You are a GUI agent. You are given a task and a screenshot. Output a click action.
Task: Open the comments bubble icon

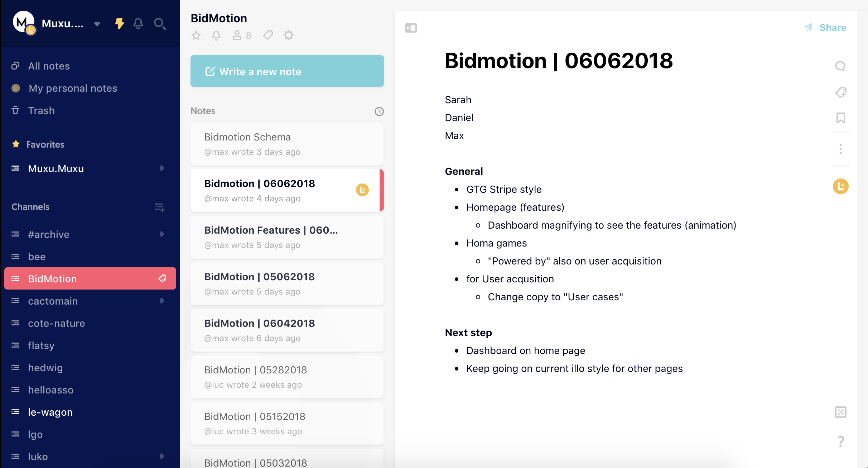point(840,66)
